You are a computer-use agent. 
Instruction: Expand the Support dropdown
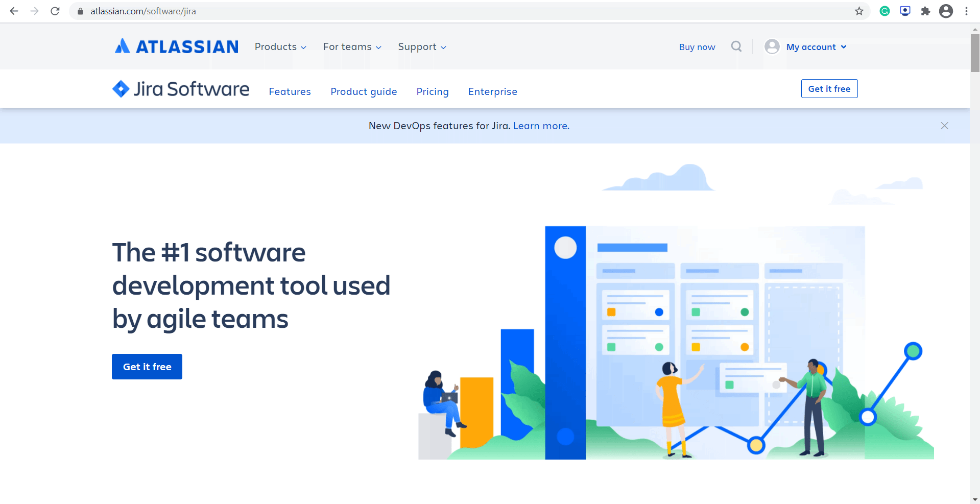tap(422, 46)
